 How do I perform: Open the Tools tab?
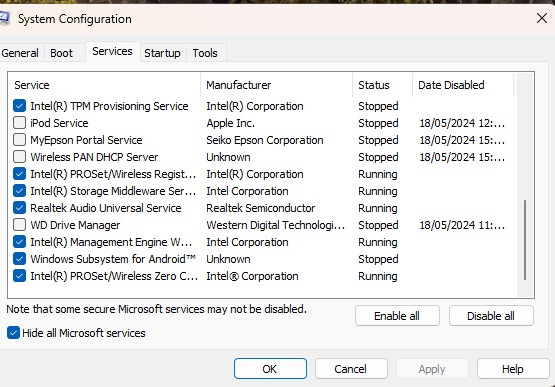[x=205, y=53]
